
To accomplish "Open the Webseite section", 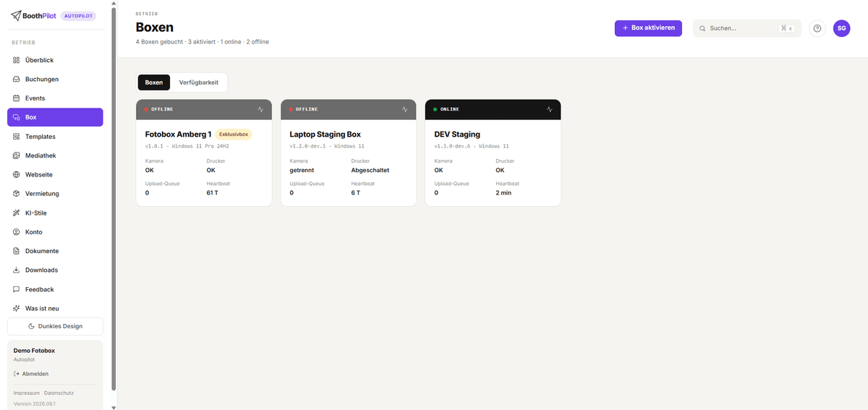I will [x=55, y=175].
